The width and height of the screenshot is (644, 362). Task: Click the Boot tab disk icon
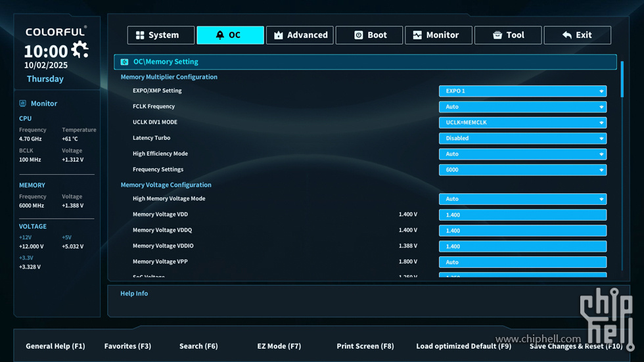(359, 35)
